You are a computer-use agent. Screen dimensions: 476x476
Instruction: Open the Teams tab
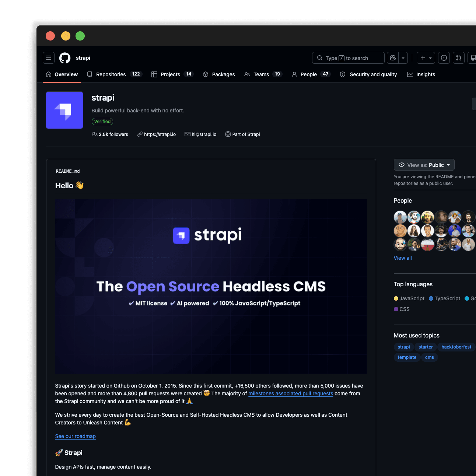click(263, 74)
